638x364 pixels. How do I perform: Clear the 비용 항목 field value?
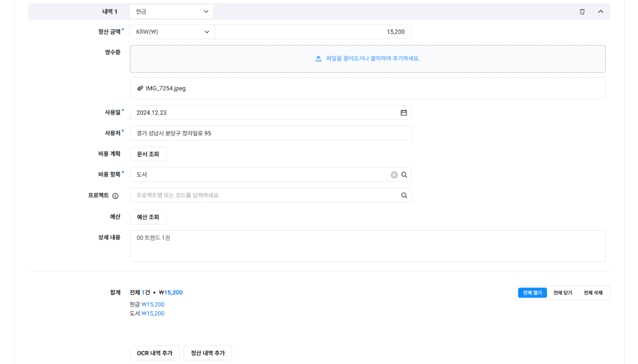(394, 175)
